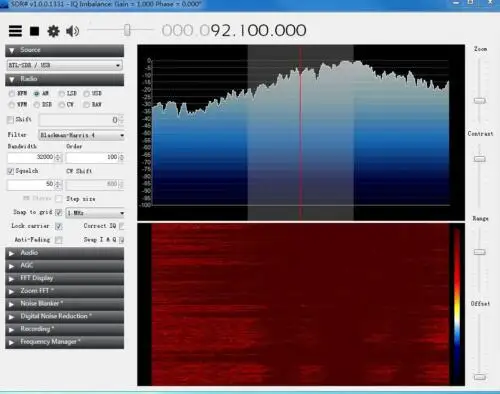Select NFM demodulation mode
This screenshot has width=500, height=394.
[x=12, y=94]
